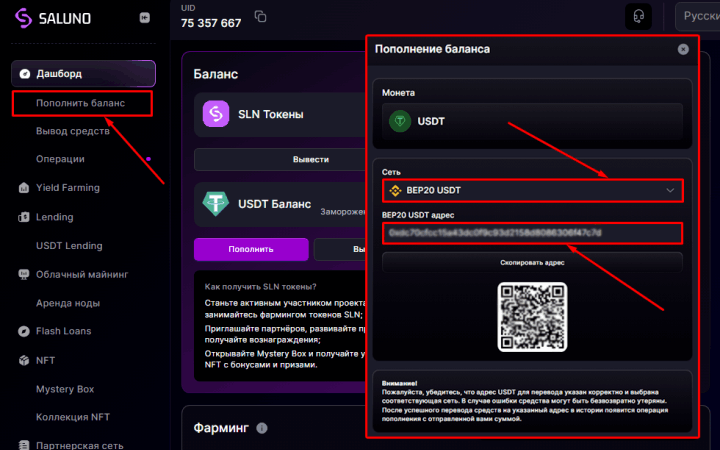
Task: Click the Баланс section heading
Action: [x=216, y=74]
